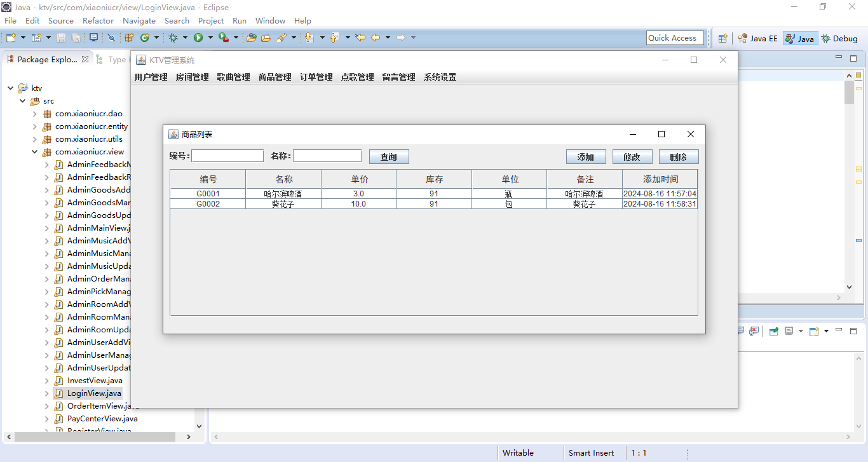Switch to the Debug perspective
The image size is (868, 462).
[x=840, y=38]
